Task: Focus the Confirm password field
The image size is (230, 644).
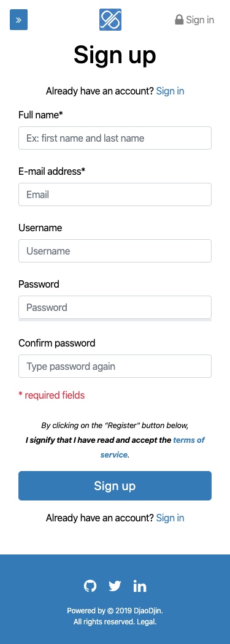Action: pyautogui.click(x=115, y=366)
